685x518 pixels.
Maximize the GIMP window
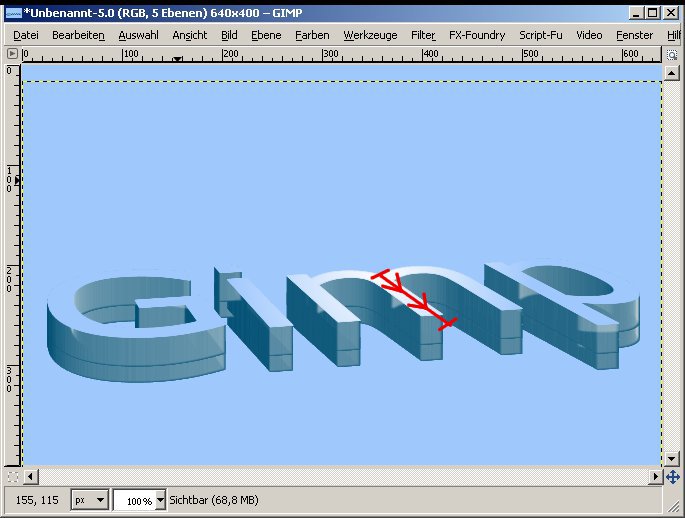tap(653, 13)
